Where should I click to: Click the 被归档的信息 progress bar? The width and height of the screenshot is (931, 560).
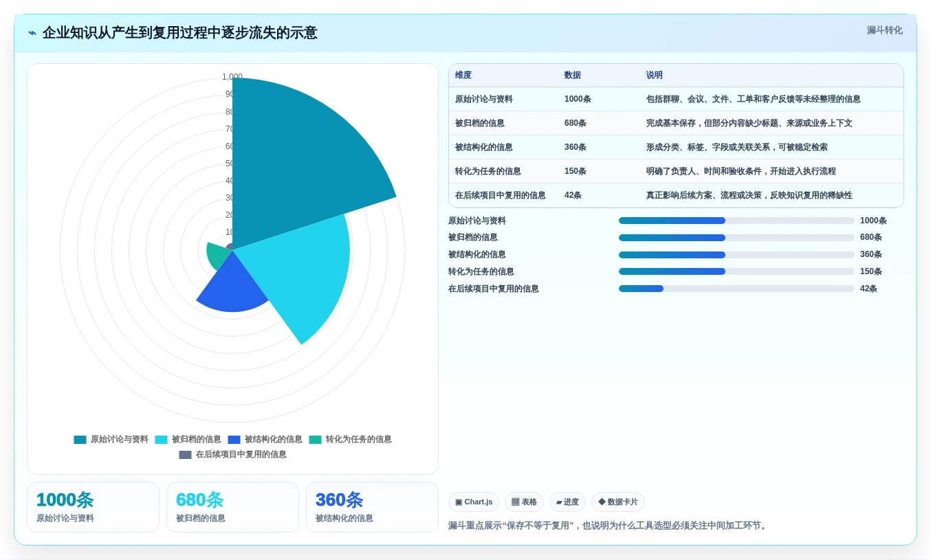coord(736,238)
